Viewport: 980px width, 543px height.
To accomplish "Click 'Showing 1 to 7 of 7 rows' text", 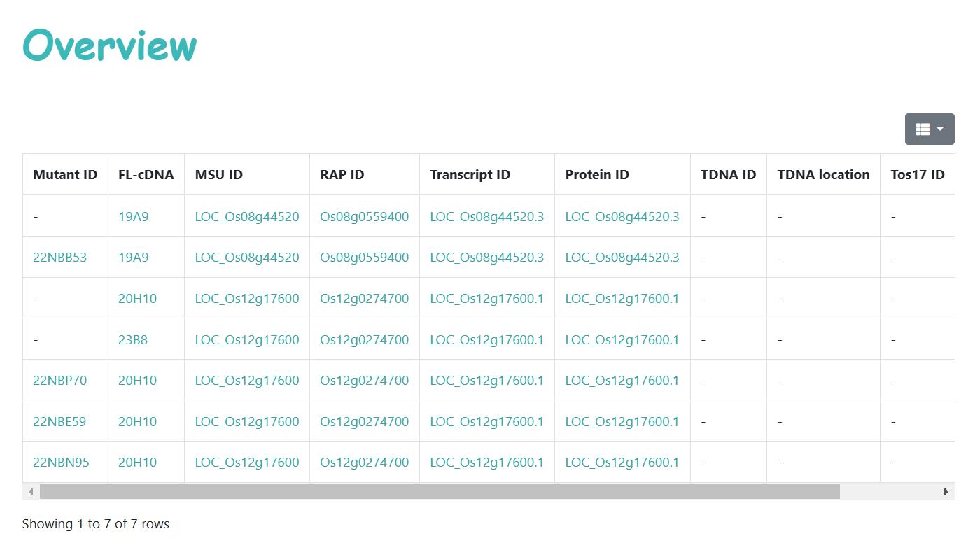I will (x=96, y=524).
